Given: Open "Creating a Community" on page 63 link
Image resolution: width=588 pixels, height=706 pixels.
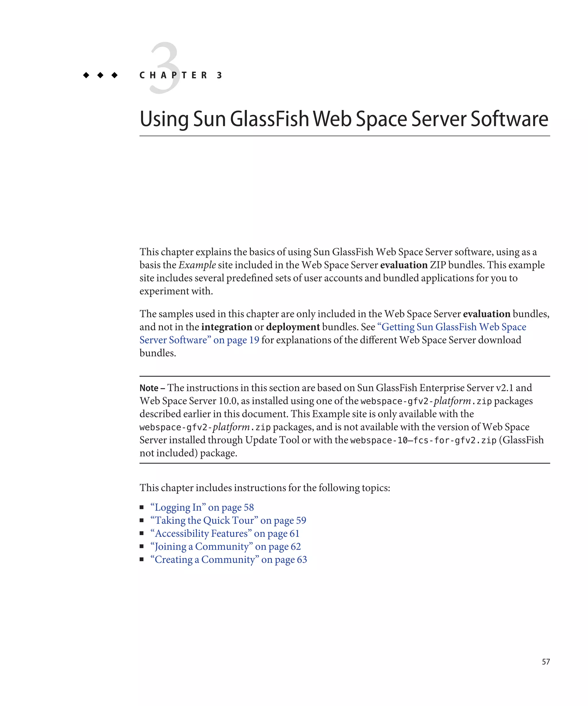Looking at the screenshot, I should 229,560.
